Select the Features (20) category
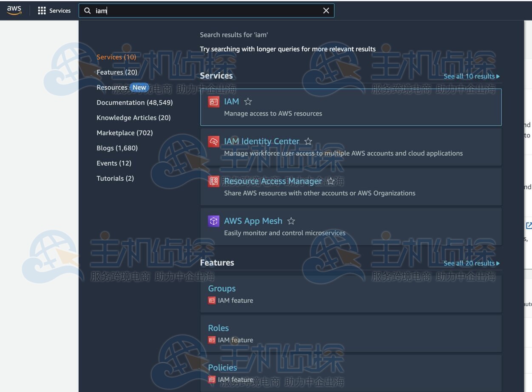Screen dimensions: 532x392 [x=117, y=72]
